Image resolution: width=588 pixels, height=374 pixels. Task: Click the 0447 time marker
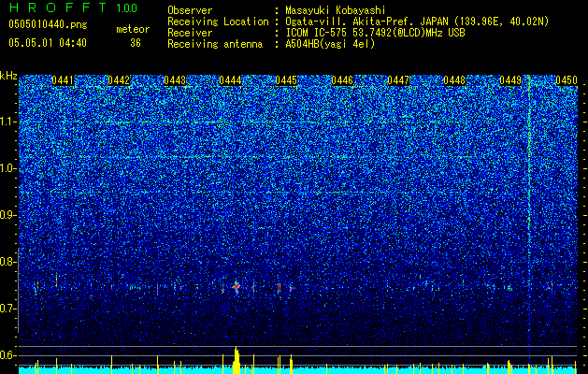click(398, 80)
